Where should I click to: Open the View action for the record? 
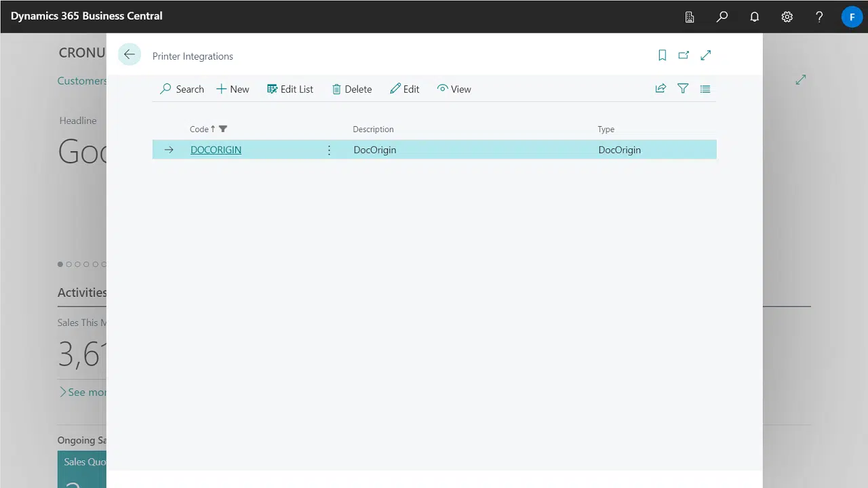454,89
